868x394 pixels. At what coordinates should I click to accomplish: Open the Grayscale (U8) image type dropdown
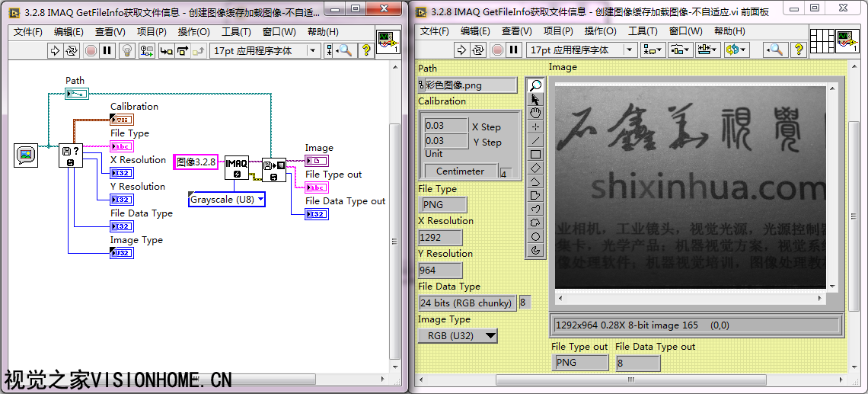(227, 200)
